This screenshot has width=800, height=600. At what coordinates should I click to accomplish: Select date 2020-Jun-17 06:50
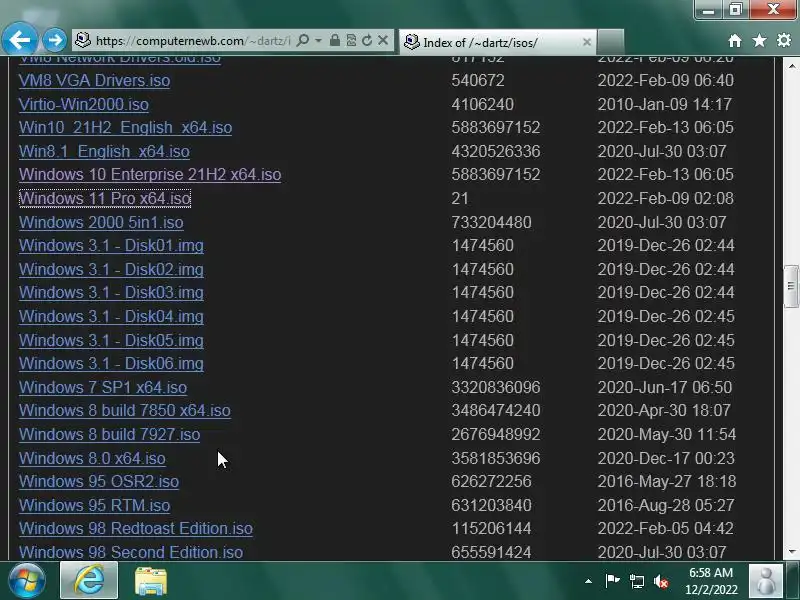tap(665, 387)
